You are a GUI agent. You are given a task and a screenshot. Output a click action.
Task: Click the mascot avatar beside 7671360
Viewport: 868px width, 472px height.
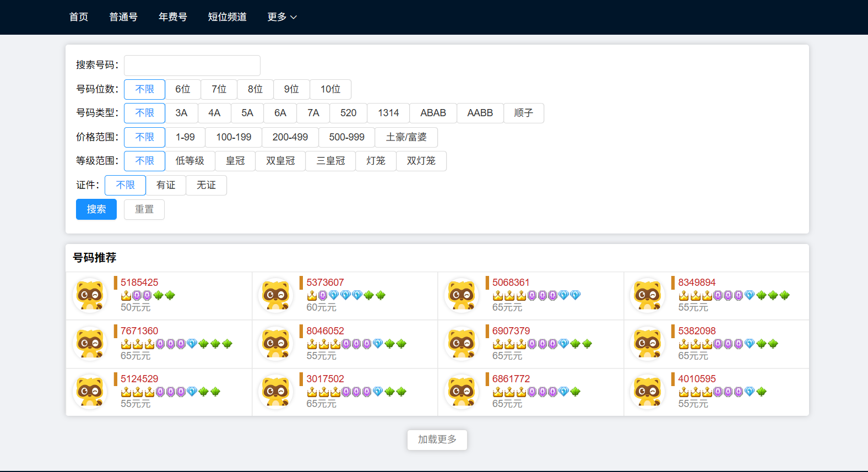(x=90, y=344)
